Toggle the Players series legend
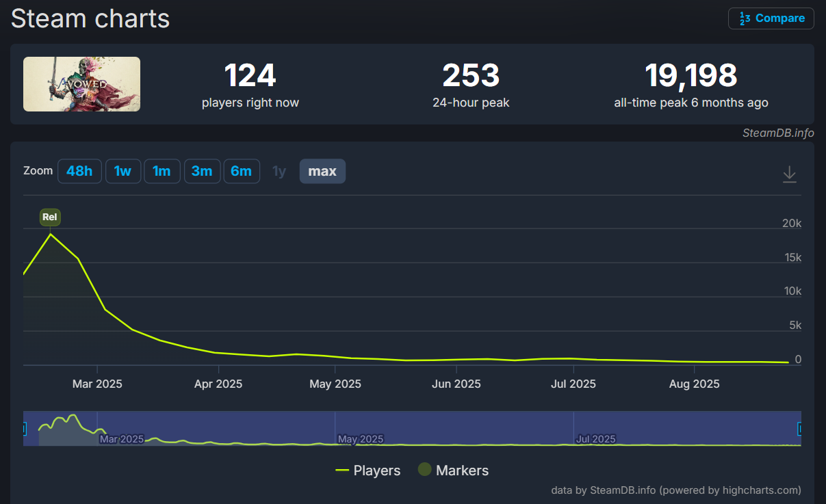 368,470
